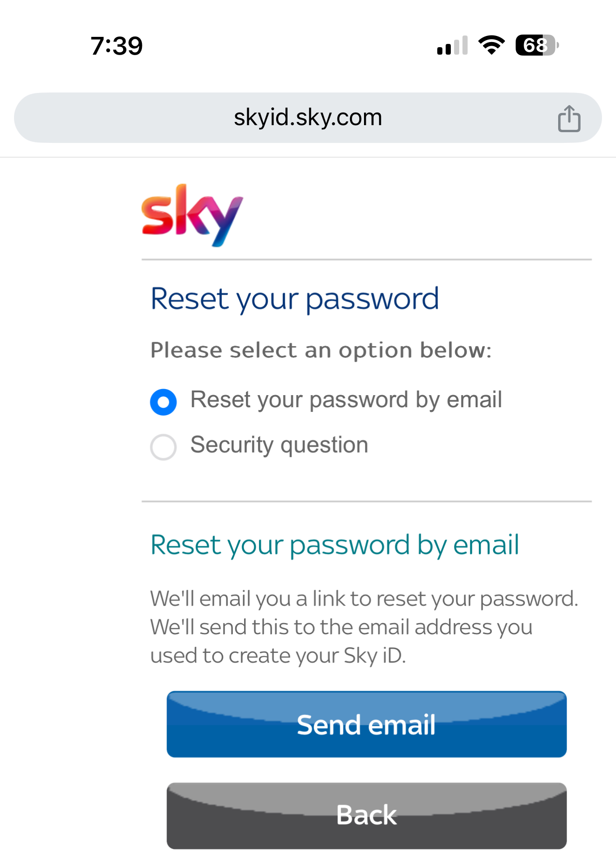The height and width of the screenshot is (850, 616).
Task: Click 'Please select an option below:' prompt text
Action: (x=321, y=350)
